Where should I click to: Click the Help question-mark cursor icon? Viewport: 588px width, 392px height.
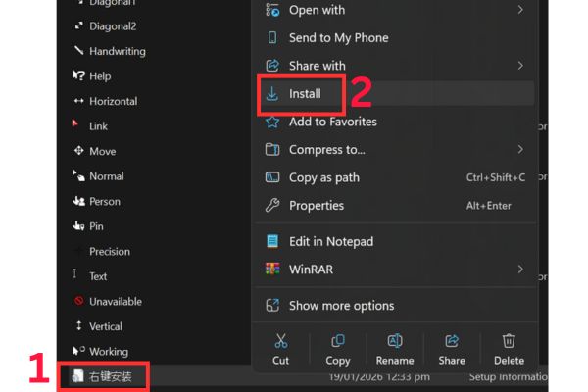click(x=78, y=75)
